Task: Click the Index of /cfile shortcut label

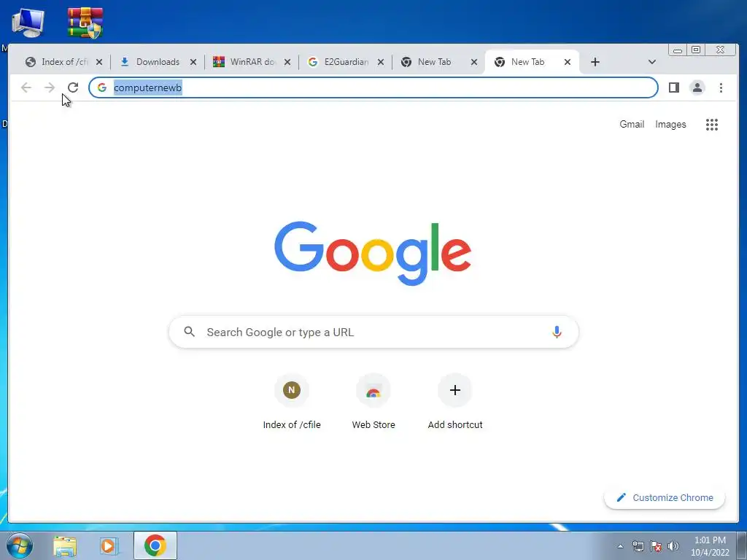Action: 292,425
